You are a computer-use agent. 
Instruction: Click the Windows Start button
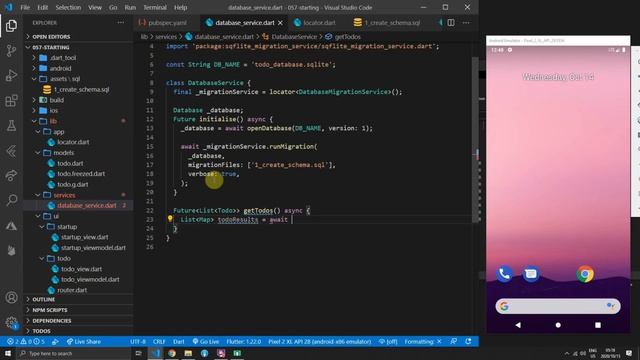[x=8, y=353]
